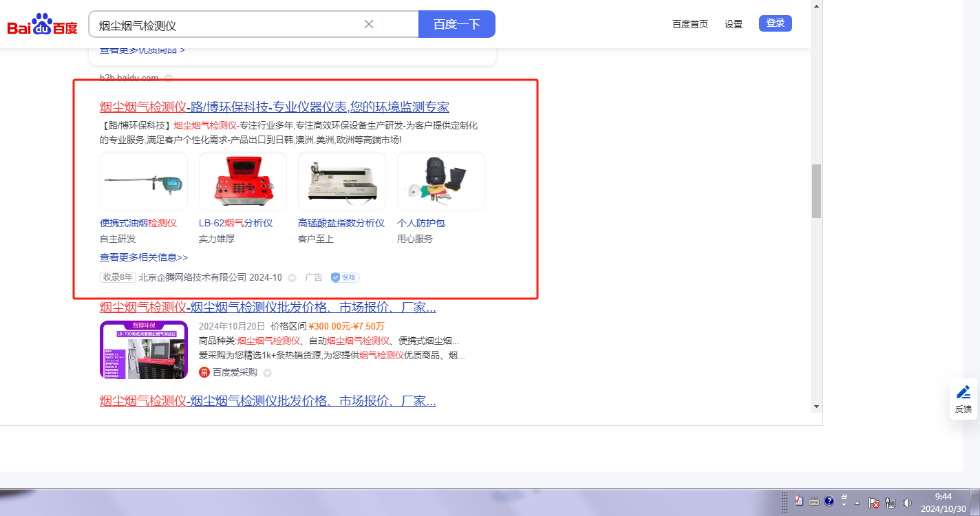Viewport: 980px width, 516px height.
Task: Click the checklist document tray icon
Action: click(x=798, y=501)
